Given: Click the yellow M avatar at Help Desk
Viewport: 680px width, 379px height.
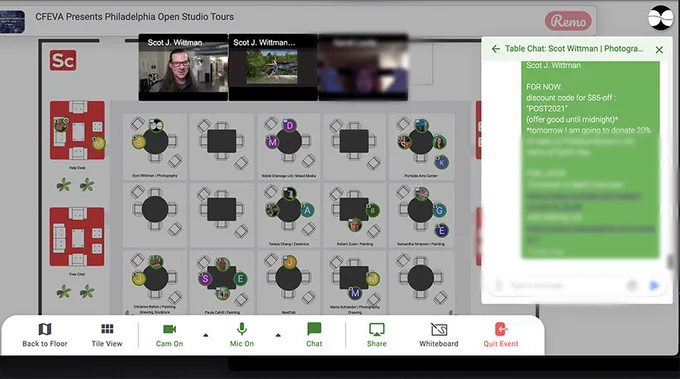Looking at the screenshot, I should coord(98,143).
